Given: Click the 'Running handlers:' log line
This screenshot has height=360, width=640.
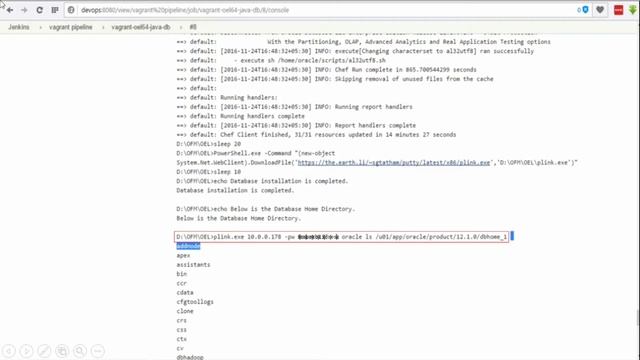Looking at the screenshot, I should click(227, 98).
